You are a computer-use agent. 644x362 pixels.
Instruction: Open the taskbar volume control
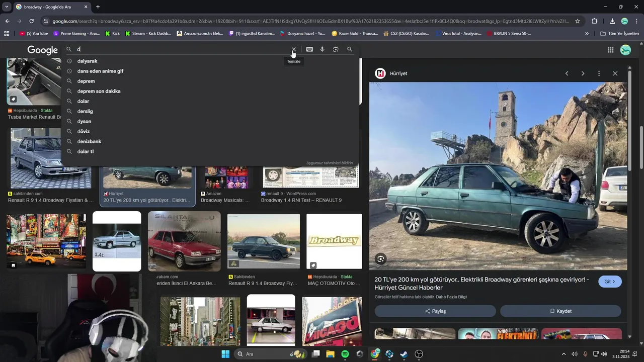pyautogui.click(x=604, y=354)
